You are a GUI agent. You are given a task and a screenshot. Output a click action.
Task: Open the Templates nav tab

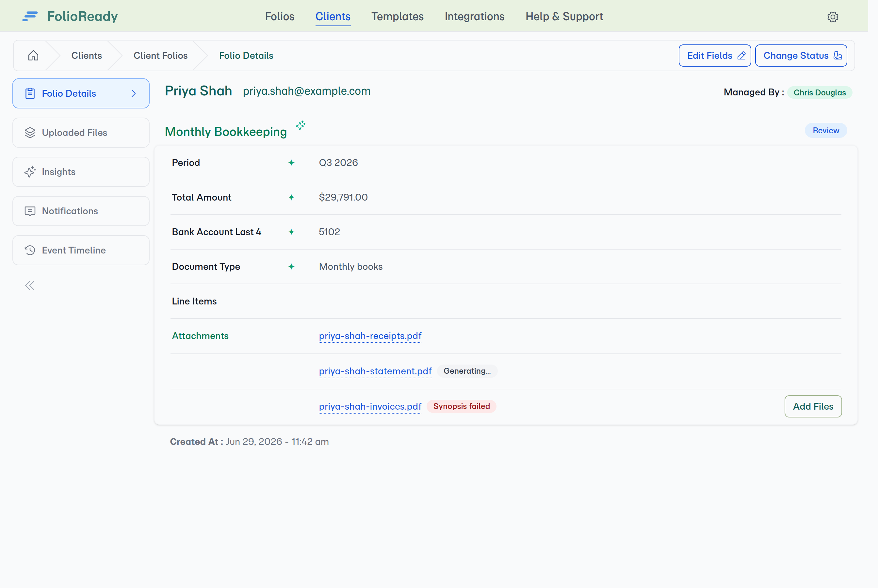click(398, 17)
